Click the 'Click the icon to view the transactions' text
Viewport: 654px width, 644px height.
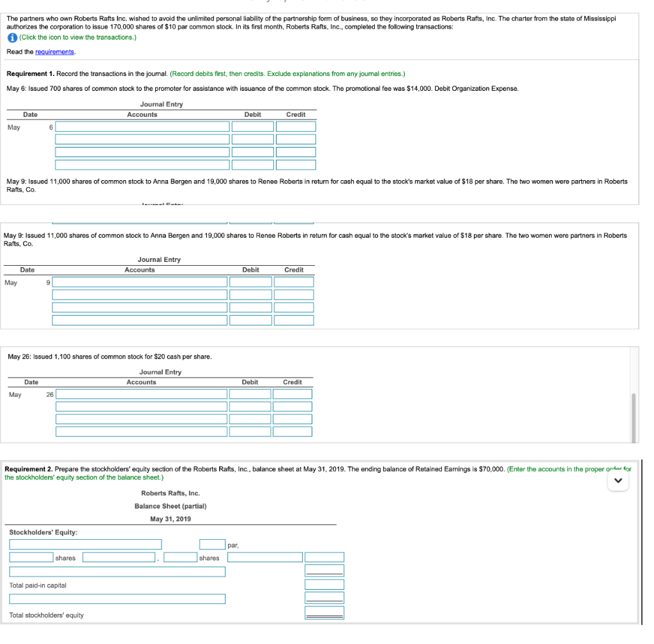[78, 38]
